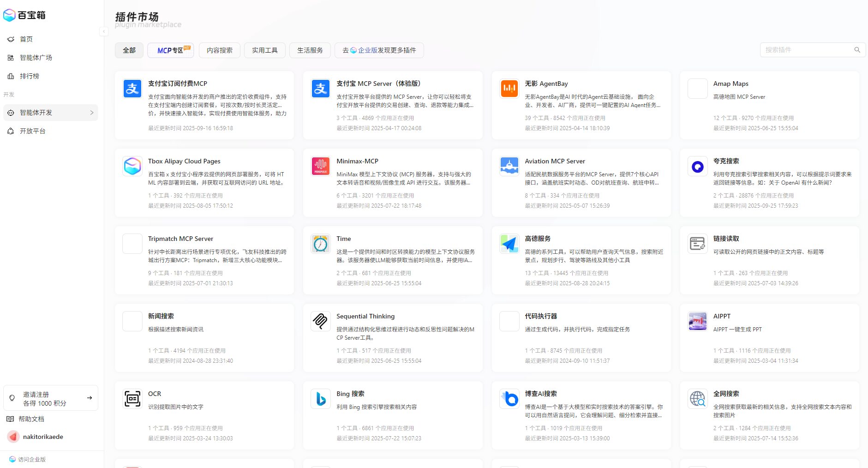Open 帮助文档 in the sidebar
868x468 pixels.
pyautogui.click(x=31, y=419)
